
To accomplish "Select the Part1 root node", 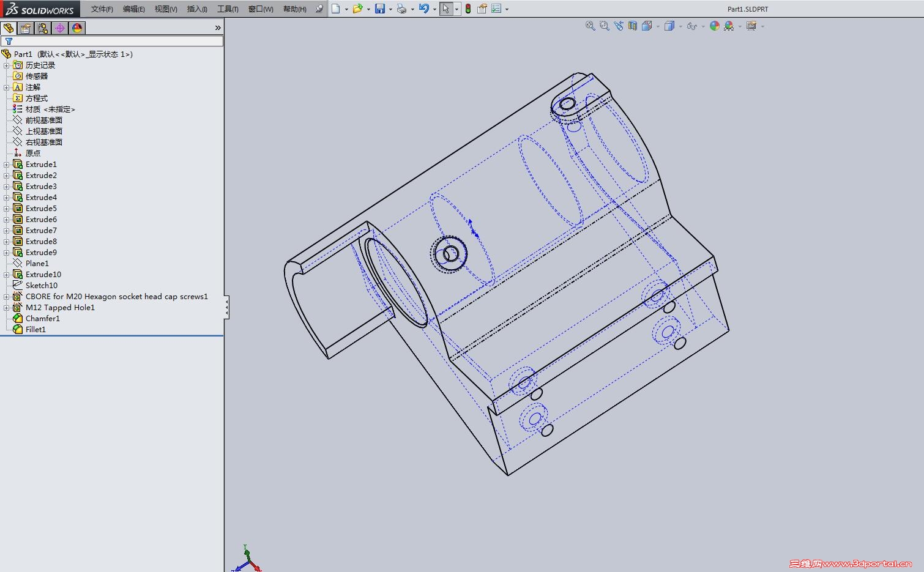I will click(73, 54).
